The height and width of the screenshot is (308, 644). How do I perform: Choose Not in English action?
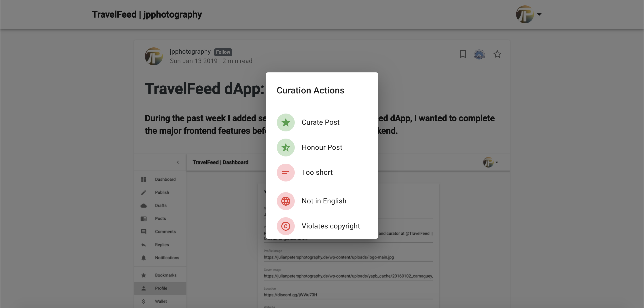pos(322,201)
